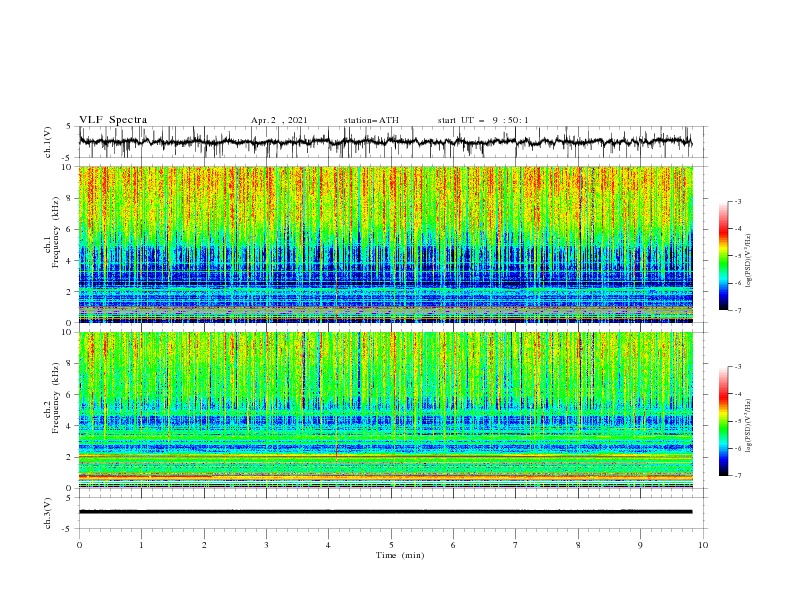Viewport: 792px width, 612px height.
Task: Click the "5" tick on the time axis
Action: [x=391, y=545]
